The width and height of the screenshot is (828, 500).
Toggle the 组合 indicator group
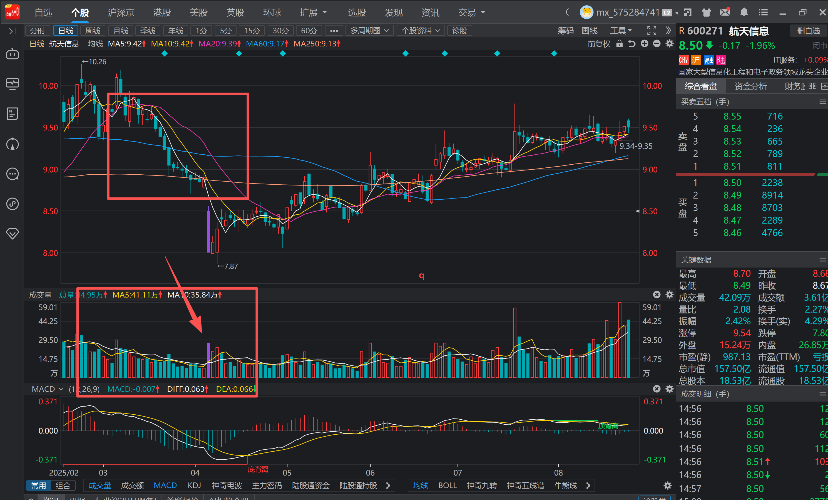tap(62, 485)
